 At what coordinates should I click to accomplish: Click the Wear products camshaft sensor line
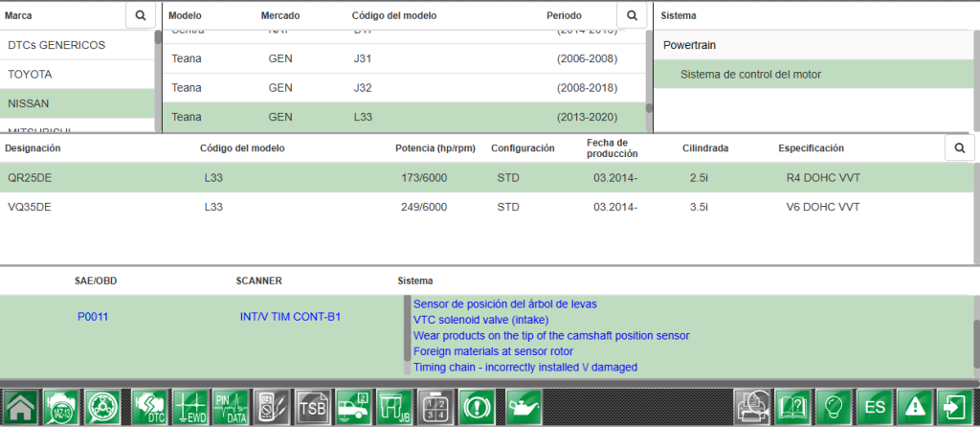(551, 336)
